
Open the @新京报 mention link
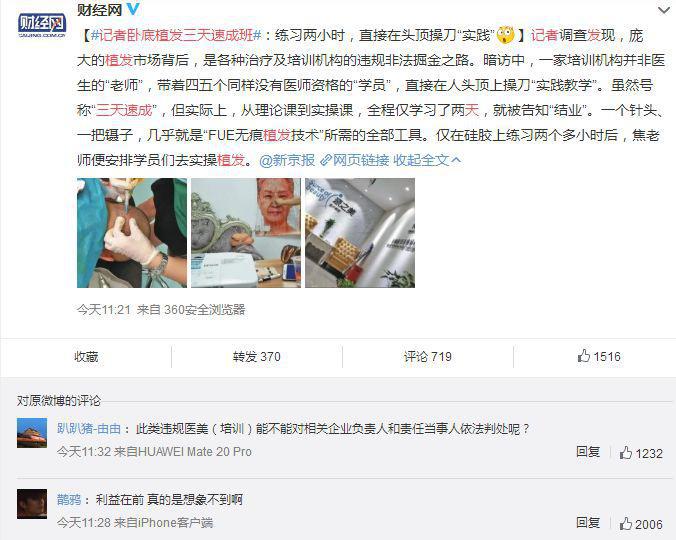287,160
